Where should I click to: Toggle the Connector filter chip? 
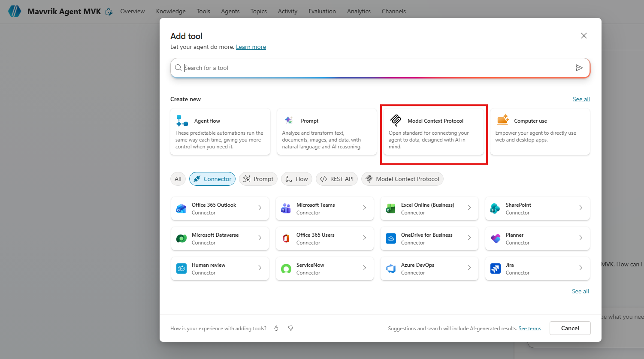212,179
